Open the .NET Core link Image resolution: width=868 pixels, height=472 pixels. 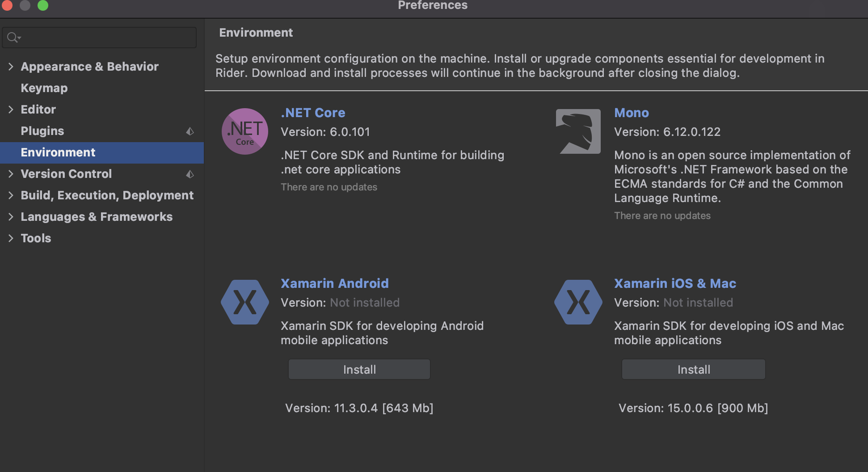point(313,113)
